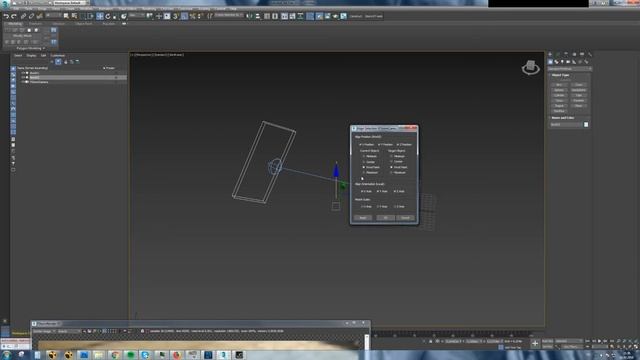This screenshot has width=640, height=360.
Task: Open the Render Setup icon
Action: (x=319, y=16)
